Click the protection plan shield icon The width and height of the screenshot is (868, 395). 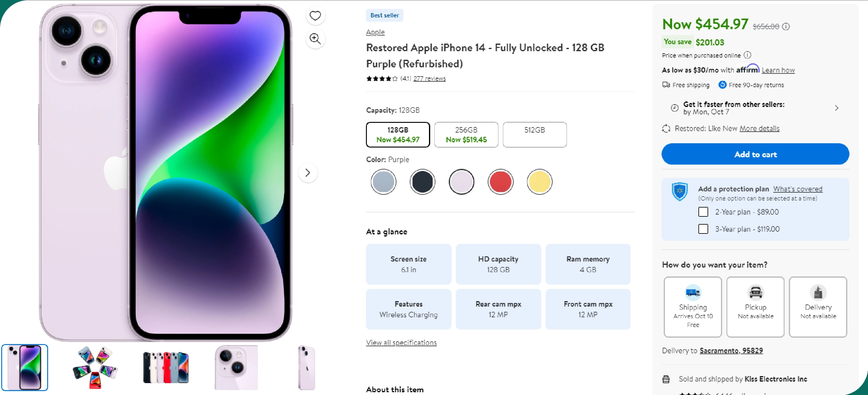point(680,191)
